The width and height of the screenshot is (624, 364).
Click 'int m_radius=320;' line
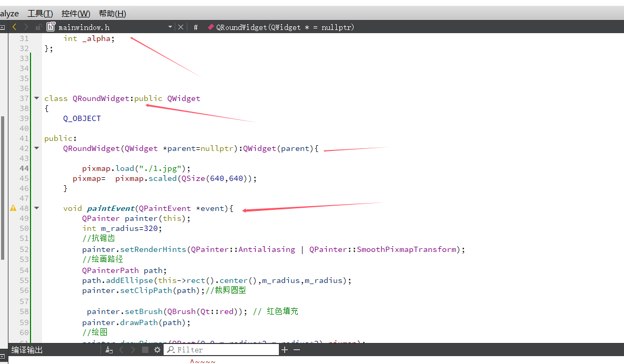tap(122, 228)
